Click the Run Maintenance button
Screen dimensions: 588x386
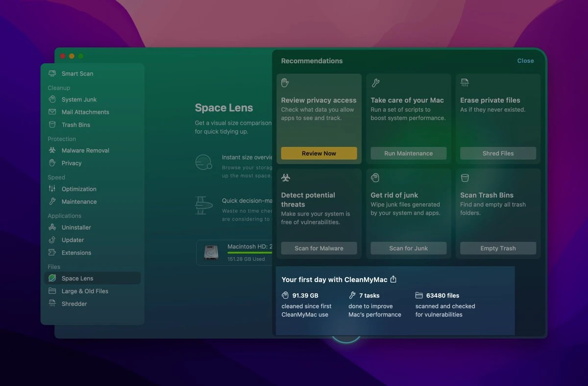tap(408, 153)
